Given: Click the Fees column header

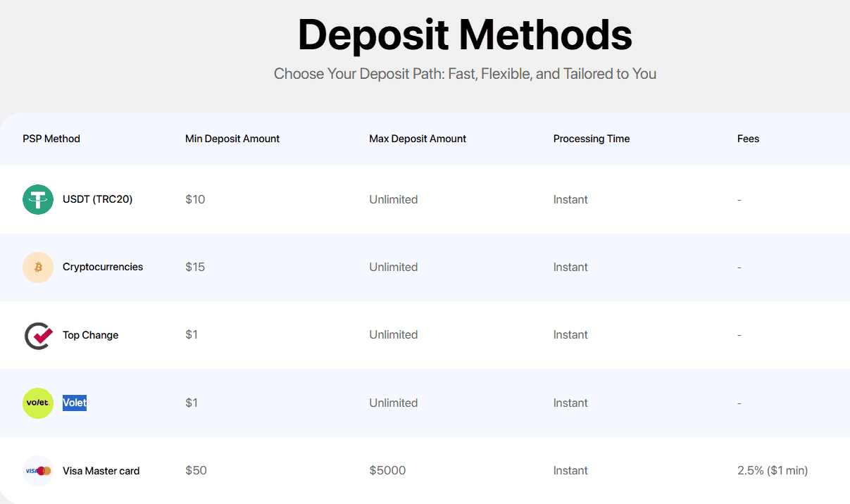Looking at the screenshot, I should pyautogui.click(x=748, y=139).
